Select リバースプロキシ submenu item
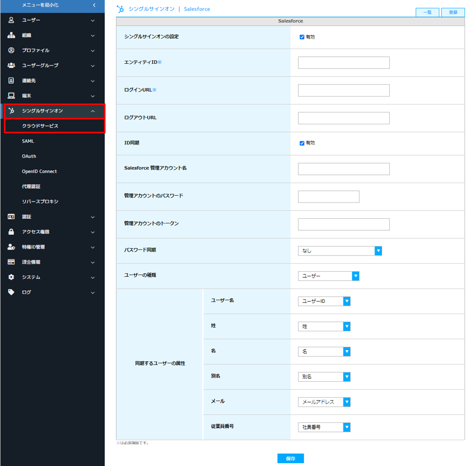476x466 pixels. click(x=40, y=202)
